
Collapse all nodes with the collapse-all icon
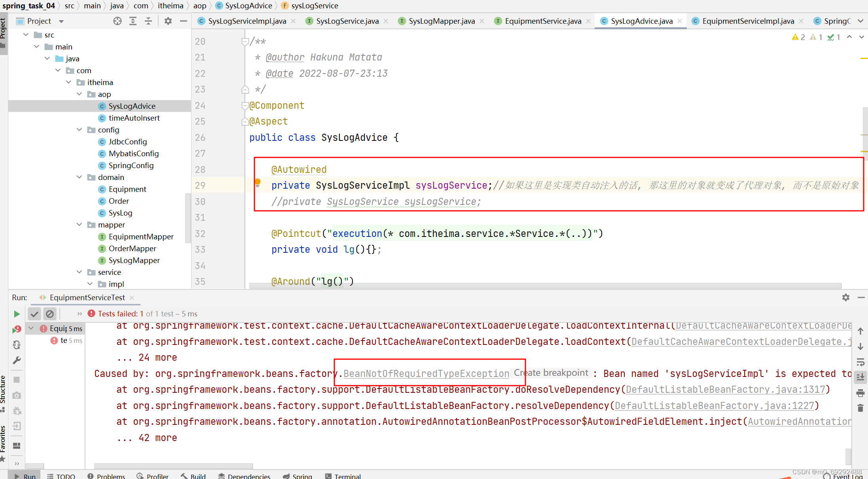pos(148,21)
